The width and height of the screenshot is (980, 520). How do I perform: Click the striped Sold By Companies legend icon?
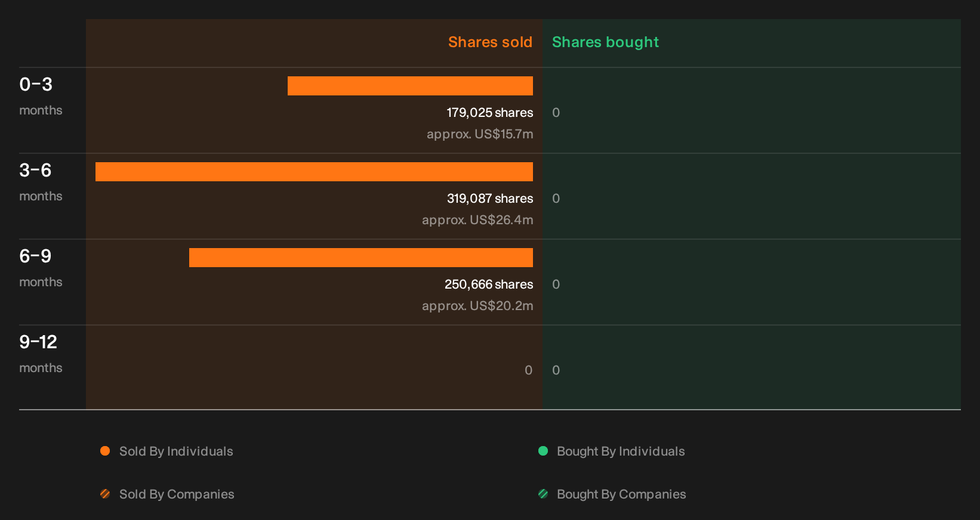point(105,494)
